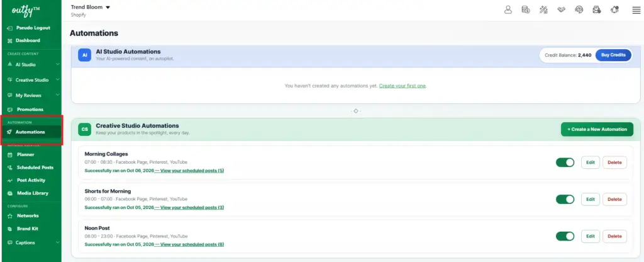
Task: Disable the Morning Collages automation toggle
Action: (x=565, y=162)
